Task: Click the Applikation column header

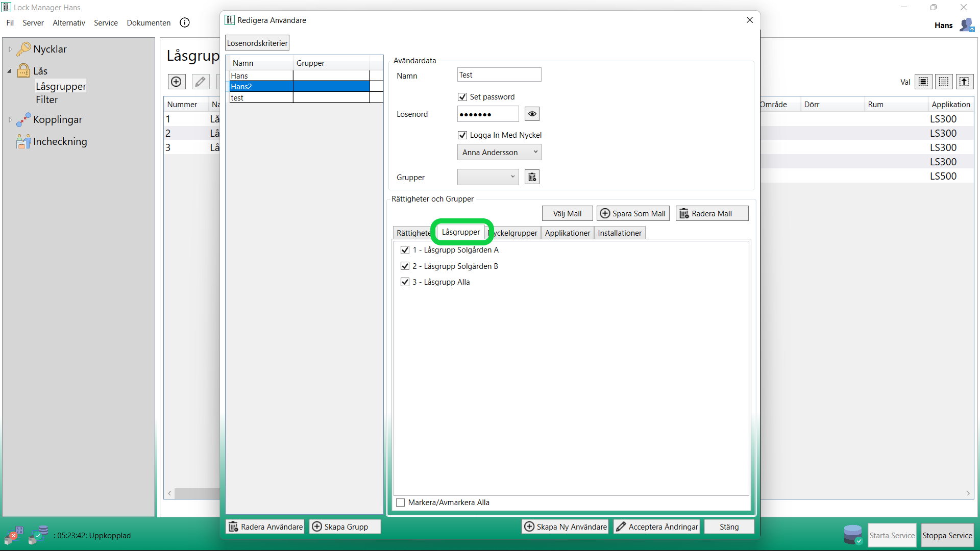Action: [950, 104]
